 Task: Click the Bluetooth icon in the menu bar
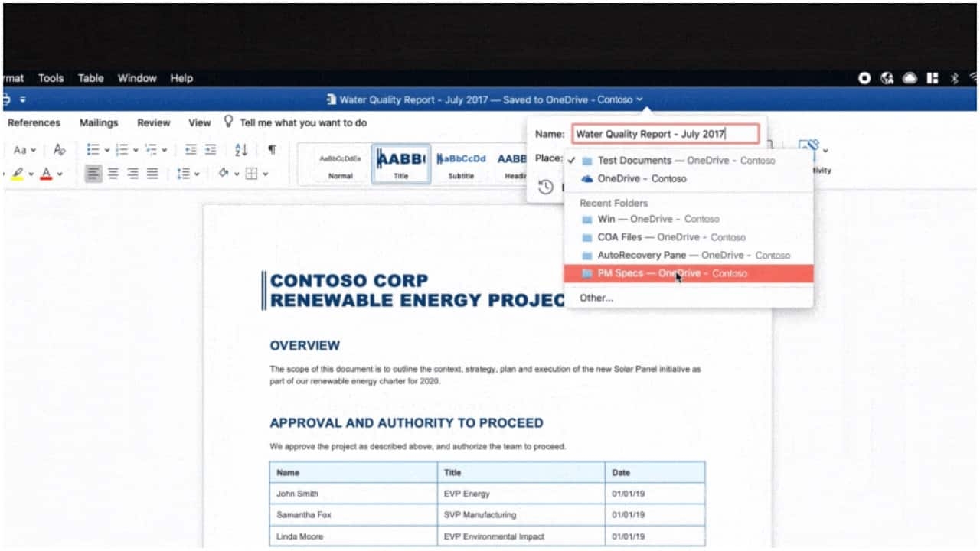(x=954, y=78)
